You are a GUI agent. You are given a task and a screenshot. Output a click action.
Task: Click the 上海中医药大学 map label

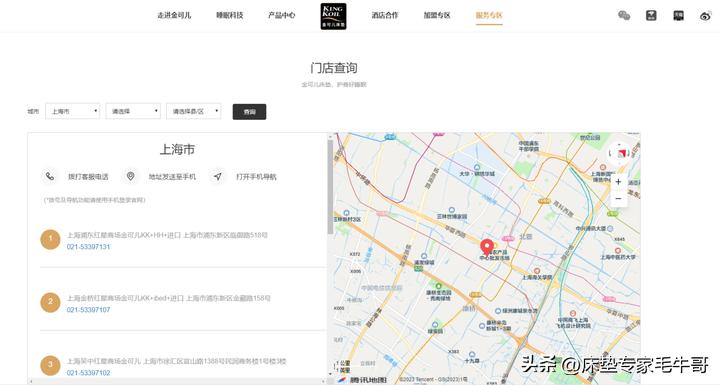618,257
